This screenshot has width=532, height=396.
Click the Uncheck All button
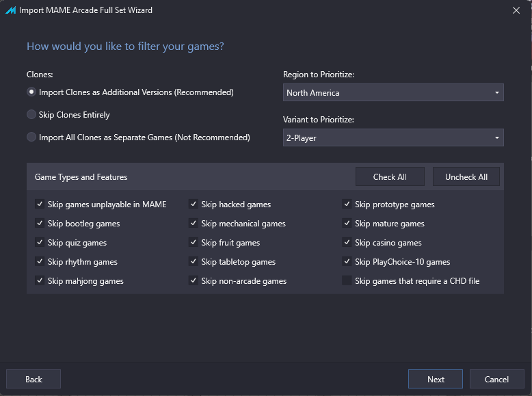466,176
